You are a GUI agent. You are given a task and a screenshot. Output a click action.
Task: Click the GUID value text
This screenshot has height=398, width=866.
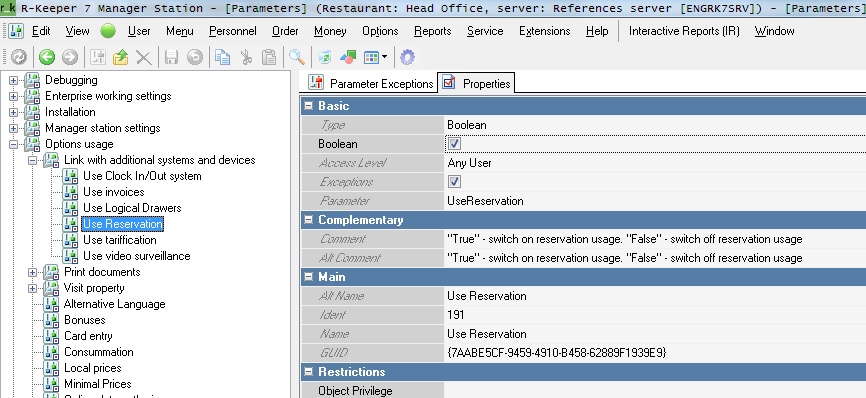point(557,353)
